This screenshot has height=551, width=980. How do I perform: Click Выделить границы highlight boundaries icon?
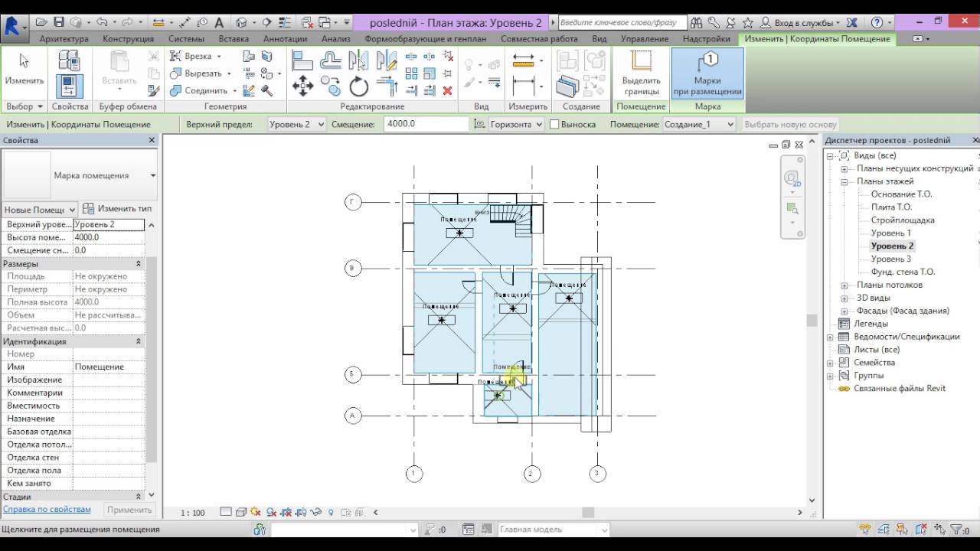click(641, 73)
